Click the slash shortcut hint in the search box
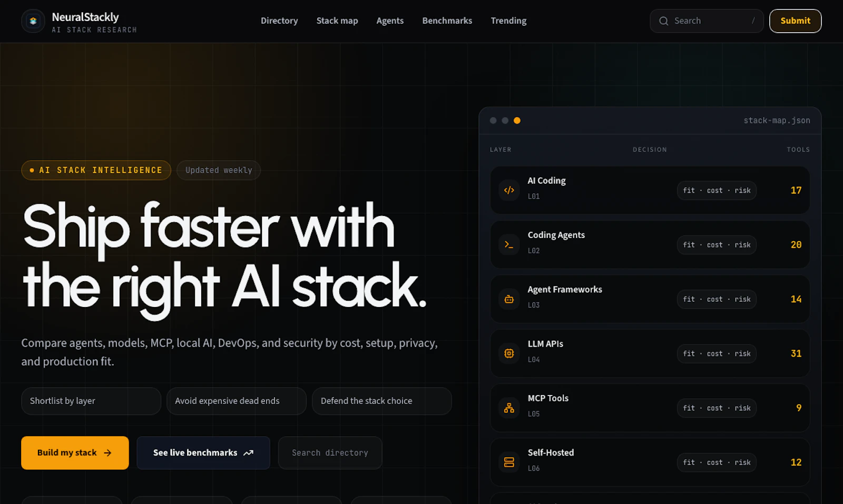This screenshot has height=504, width=843. [753, 21]
